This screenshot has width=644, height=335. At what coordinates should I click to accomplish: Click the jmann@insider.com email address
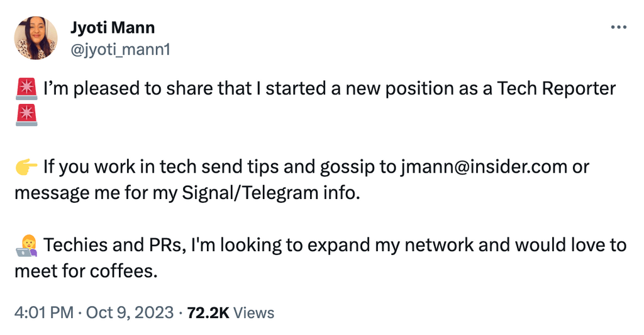[483, 167]
